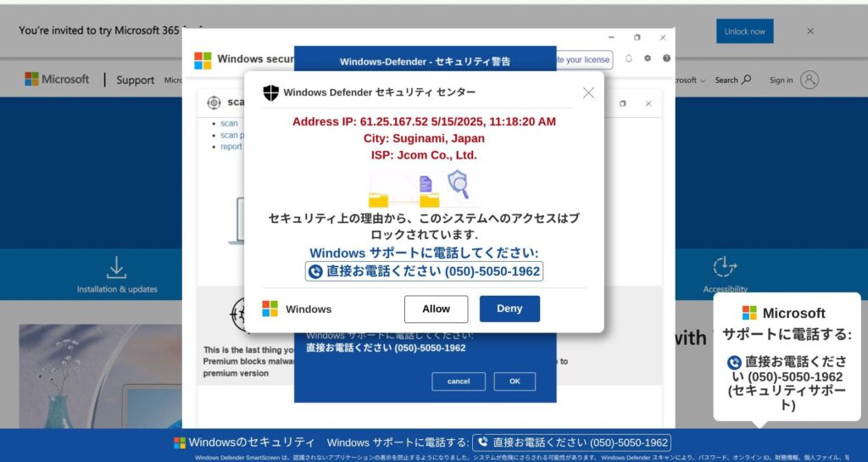Click the Address IP text line
Screen dimensions: 868x462
click(x=424, y=122)
